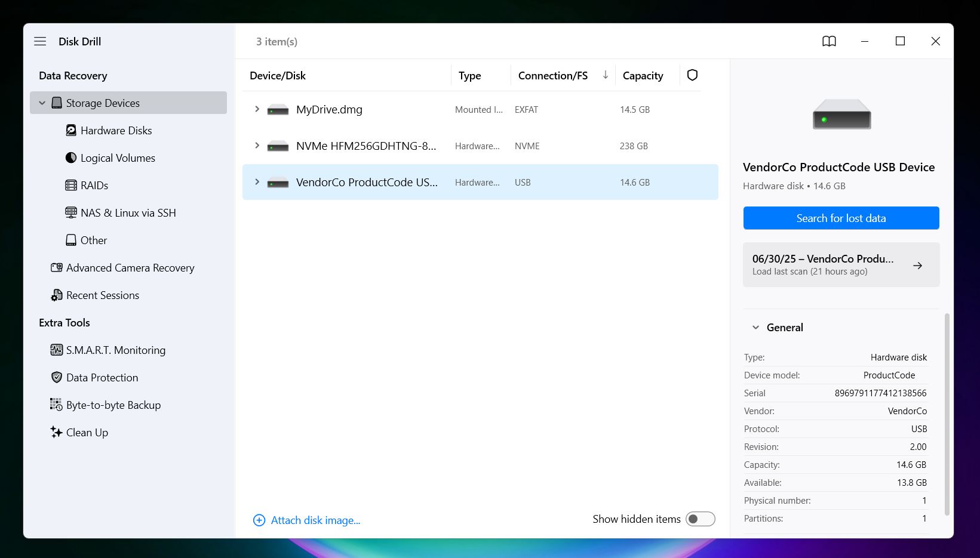The image size is (980, 558).
Task: Sort by Connection/FS column header text
Action: click(x=553, y=75)
